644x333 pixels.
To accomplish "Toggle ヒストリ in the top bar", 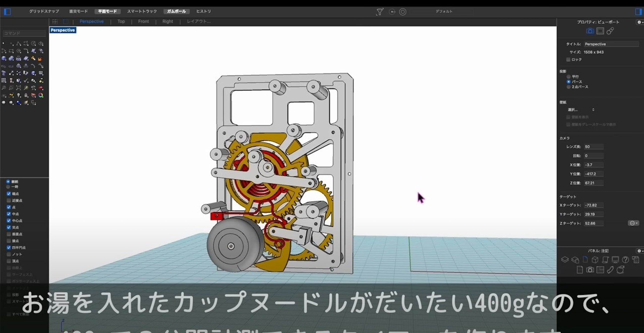I will (x=204, y=11).
